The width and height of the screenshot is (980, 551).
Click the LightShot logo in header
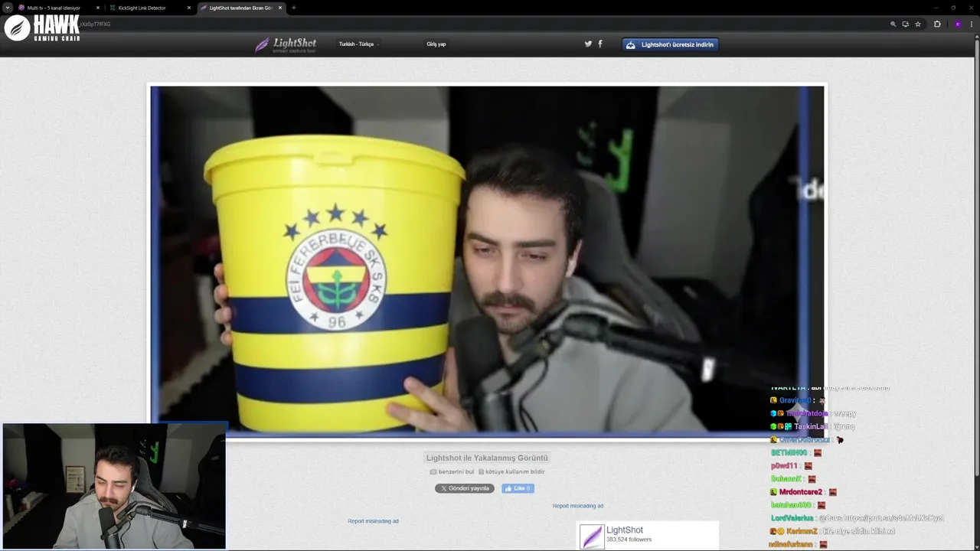286,44
